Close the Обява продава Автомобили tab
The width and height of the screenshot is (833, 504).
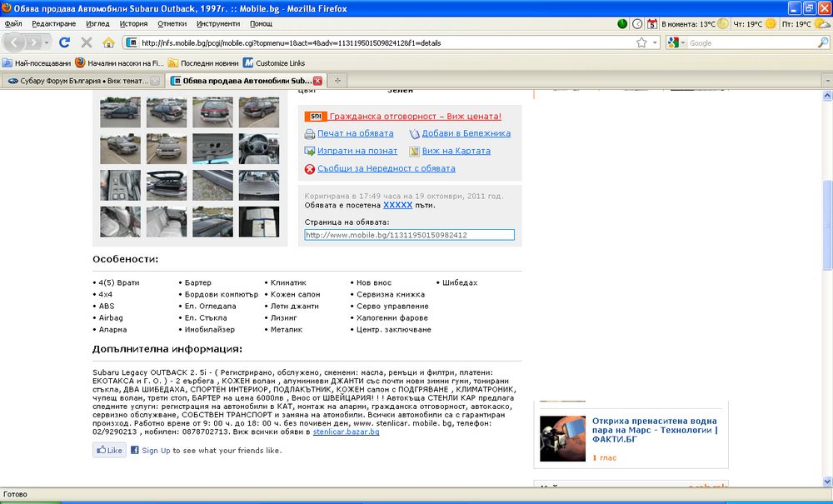317,82
